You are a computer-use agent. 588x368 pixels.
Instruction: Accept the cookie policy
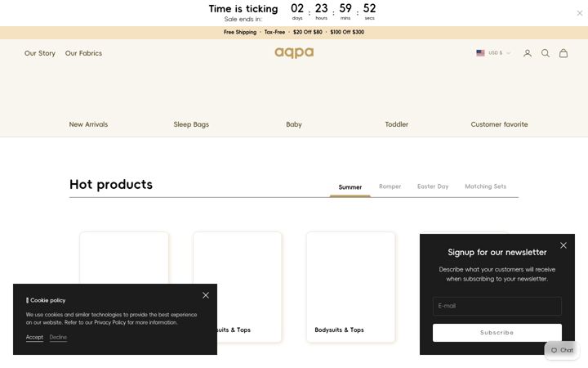[34, 337]
